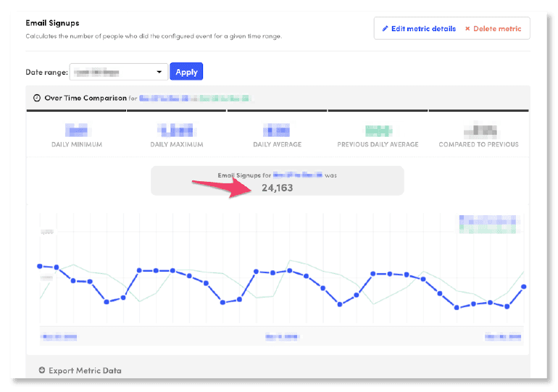Select the Daily Average stat
Screen dimensions: 558x392
point(277,135)
